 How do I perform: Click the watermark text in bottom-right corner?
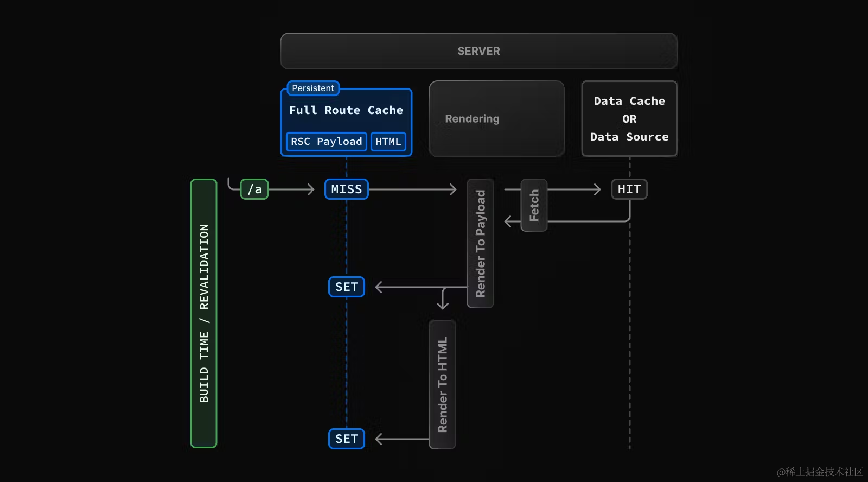(x=820, y=472)
